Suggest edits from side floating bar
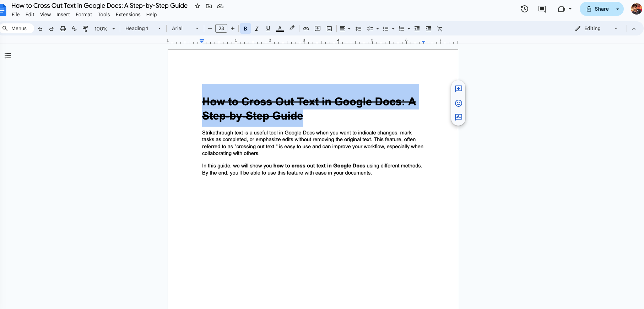 coord(459,117)
